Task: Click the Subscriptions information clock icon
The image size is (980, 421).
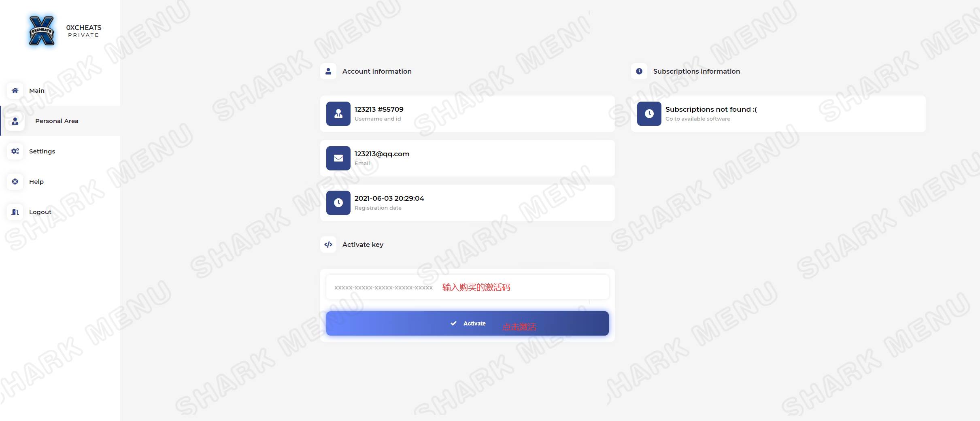Action: pos(639,71)
